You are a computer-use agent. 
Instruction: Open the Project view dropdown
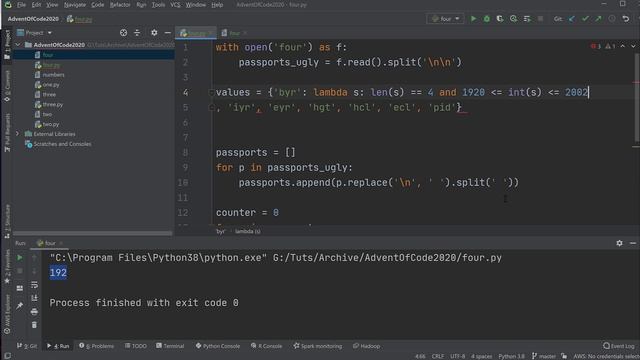35,33
